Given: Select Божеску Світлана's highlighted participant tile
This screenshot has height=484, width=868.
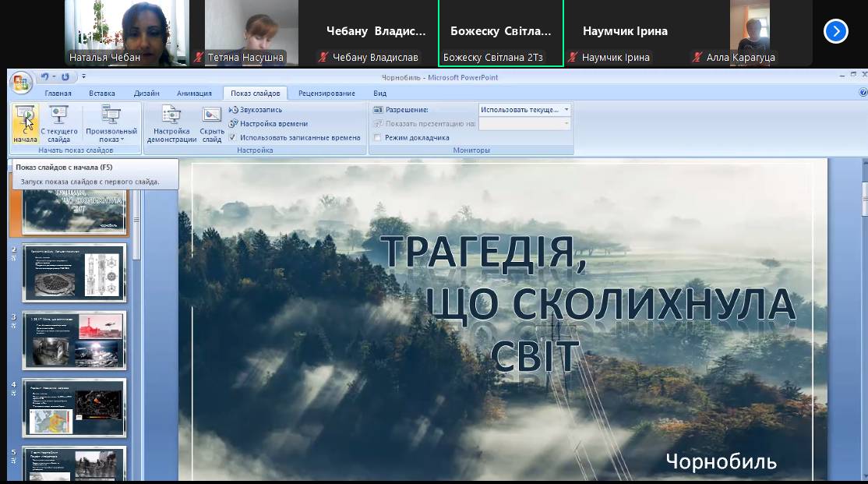Looking at the screenshot, I should (500, 34).
